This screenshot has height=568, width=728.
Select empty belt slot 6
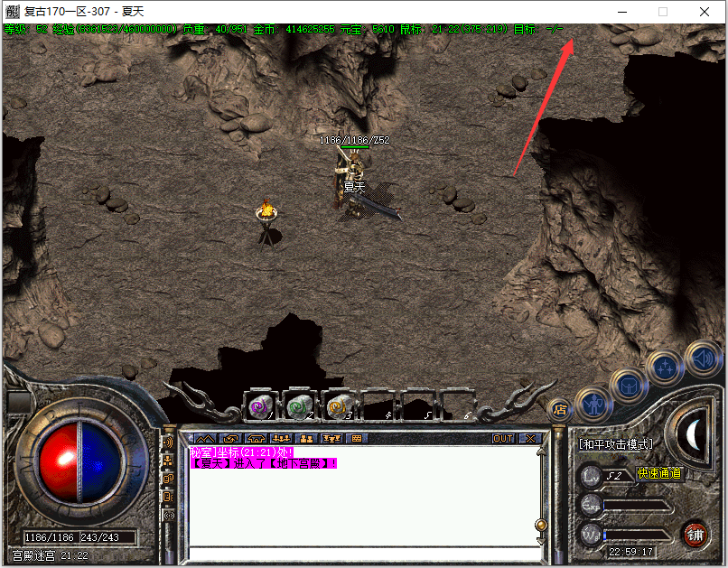click(457, 405)
